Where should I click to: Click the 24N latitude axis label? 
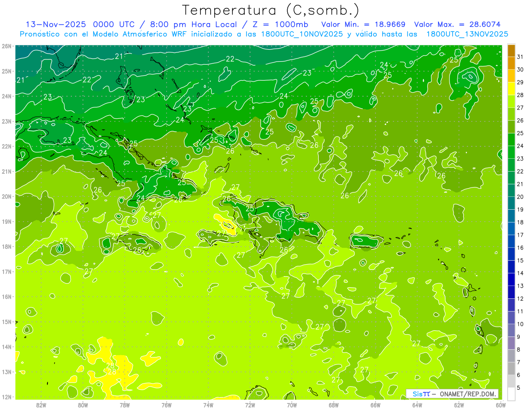[x=7, y=96]
